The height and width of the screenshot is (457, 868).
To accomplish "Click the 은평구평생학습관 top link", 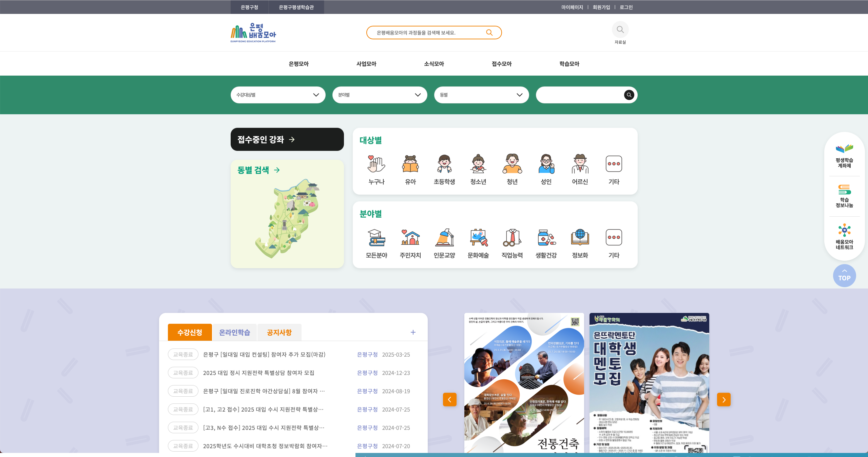I will [296, 7].
